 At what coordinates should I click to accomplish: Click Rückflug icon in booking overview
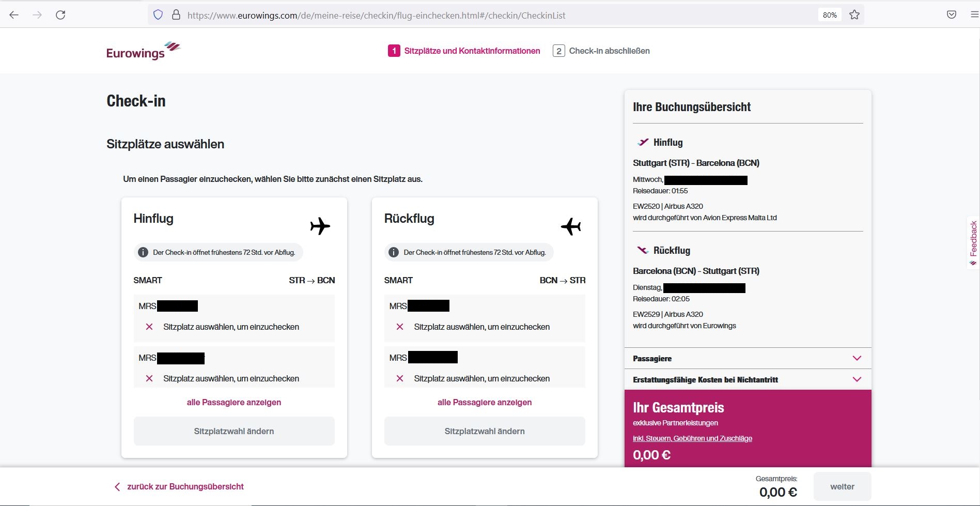(643, 250)
